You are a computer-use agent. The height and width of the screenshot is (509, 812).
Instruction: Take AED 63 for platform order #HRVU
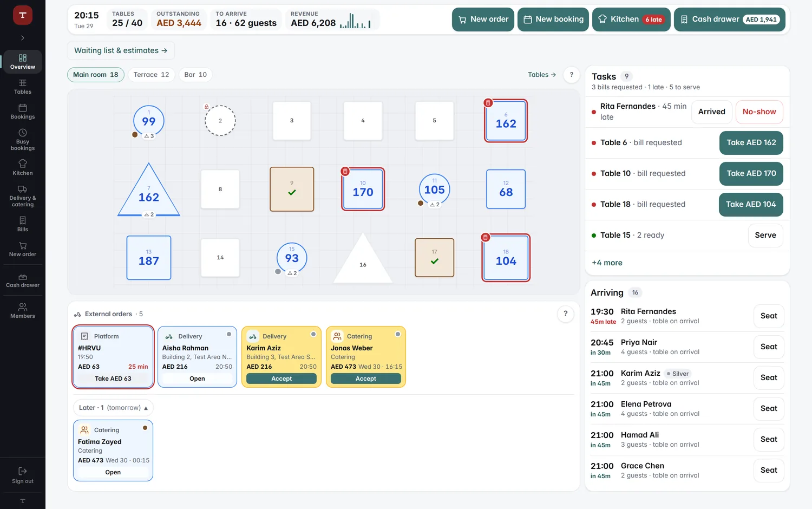tap(113, 379)
